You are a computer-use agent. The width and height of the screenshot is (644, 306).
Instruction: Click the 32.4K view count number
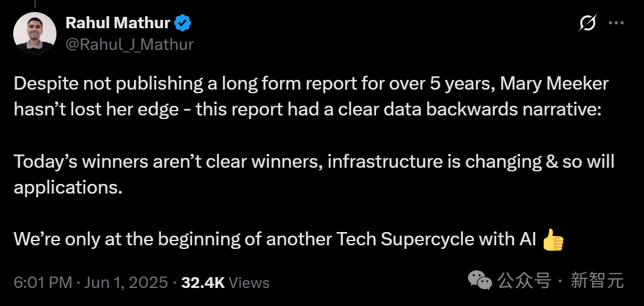click(203, 283)
